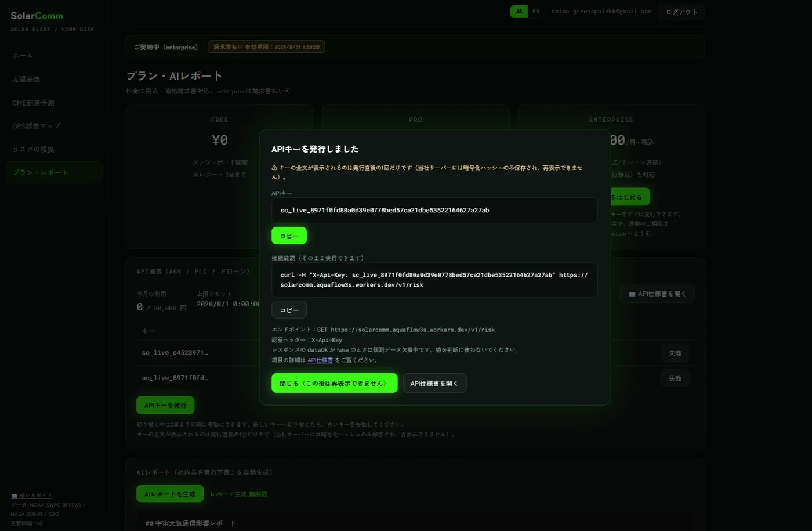This screenshot has width=812, height=531.
Task: Click the monthly usage count 0 / 30,000
Action: [161, 308]
